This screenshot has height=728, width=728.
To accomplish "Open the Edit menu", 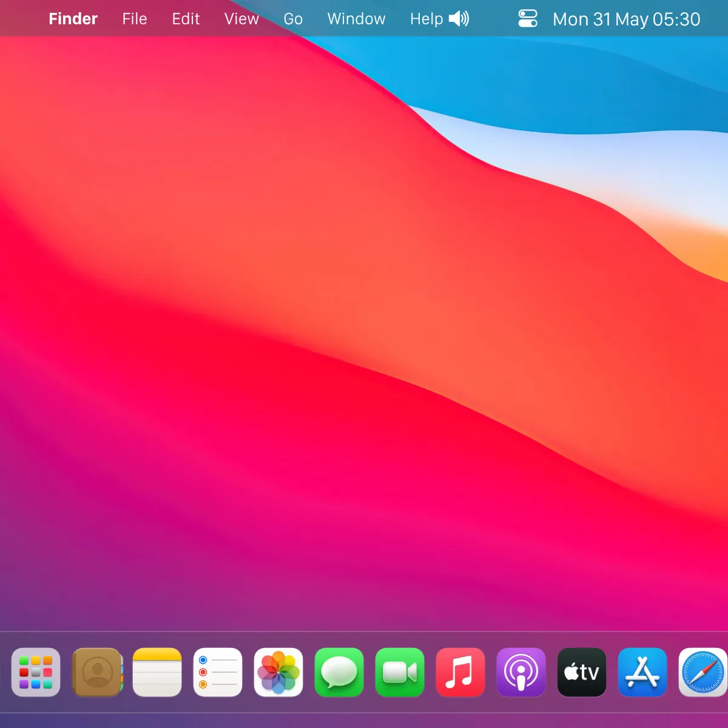I will (186, 19).
